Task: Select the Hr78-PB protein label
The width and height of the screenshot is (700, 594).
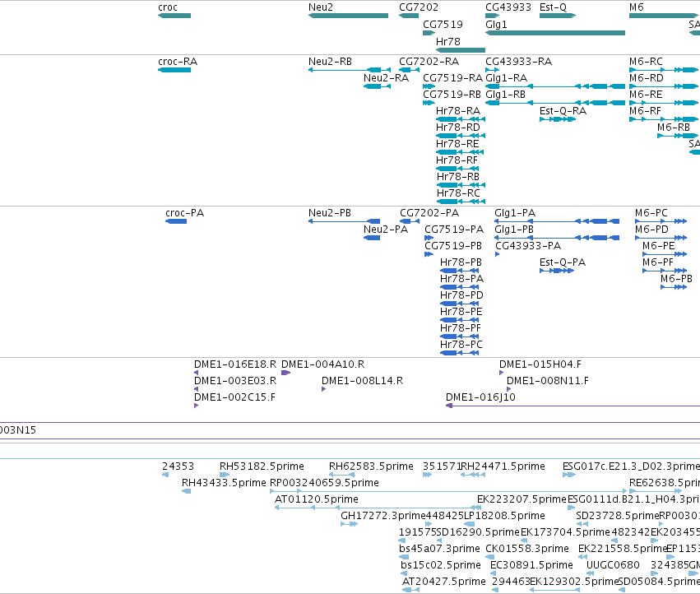Action: pos(461,262)
